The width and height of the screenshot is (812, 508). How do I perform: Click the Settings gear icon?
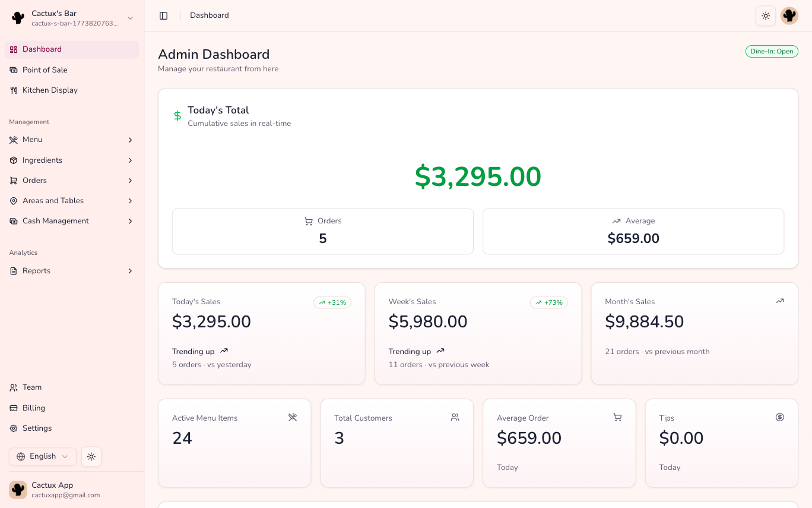pyautogui.click(x=14, y=428)
